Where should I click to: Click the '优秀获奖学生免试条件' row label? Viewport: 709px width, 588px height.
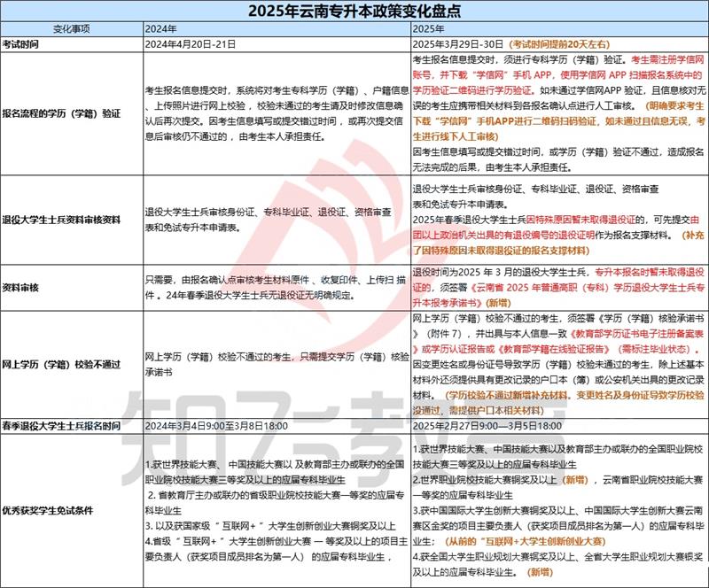[48, 511]
